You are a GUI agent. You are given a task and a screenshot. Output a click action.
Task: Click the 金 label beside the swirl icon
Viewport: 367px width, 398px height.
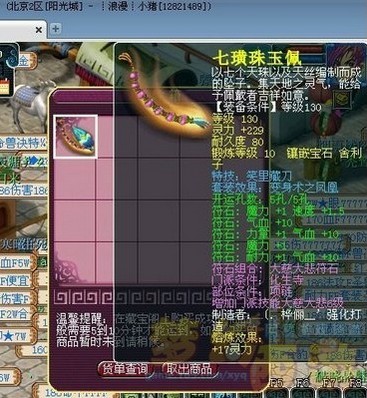pyautogui.click(x=25, y=61)
